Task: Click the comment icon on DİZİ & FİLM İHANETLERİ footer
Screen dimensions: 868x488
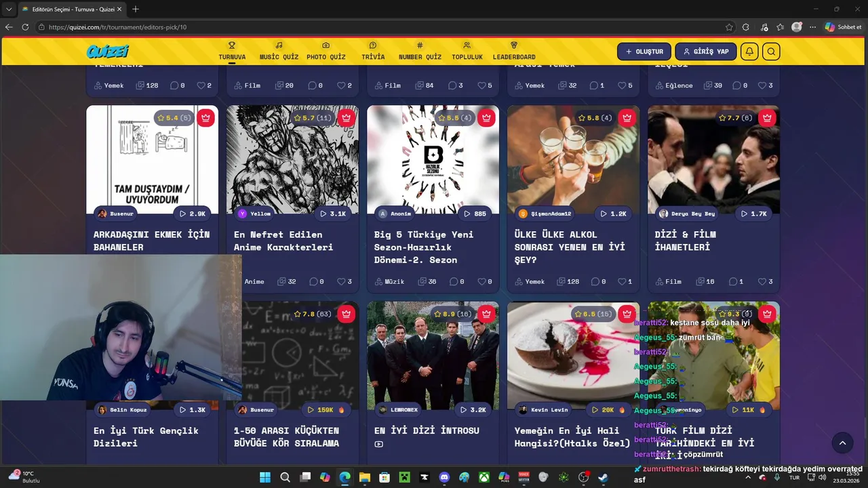Action: click(733, 281)
